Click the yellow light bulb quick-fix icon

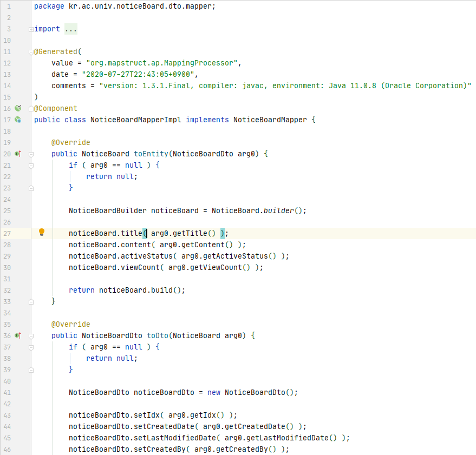(x=42, y=233)
